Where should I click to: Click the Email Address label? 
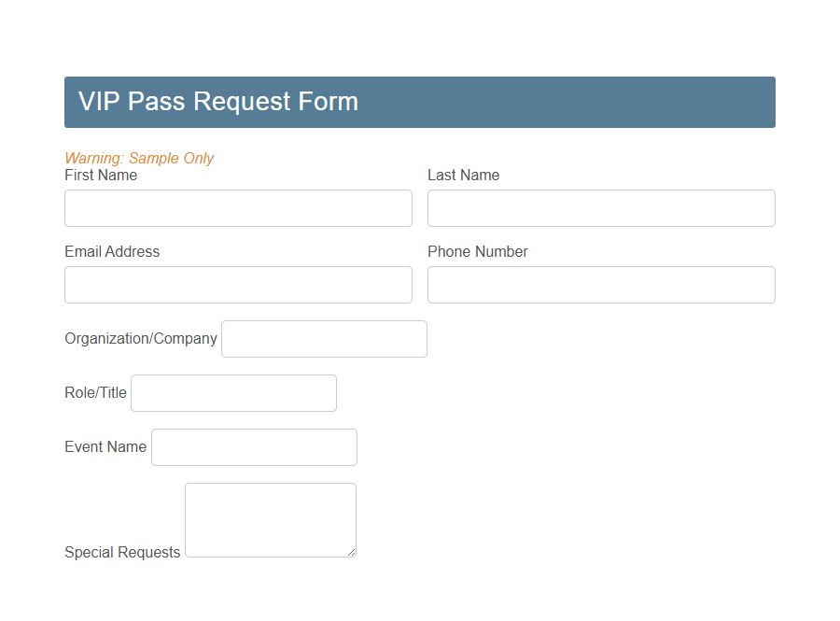tap(112, 251)
